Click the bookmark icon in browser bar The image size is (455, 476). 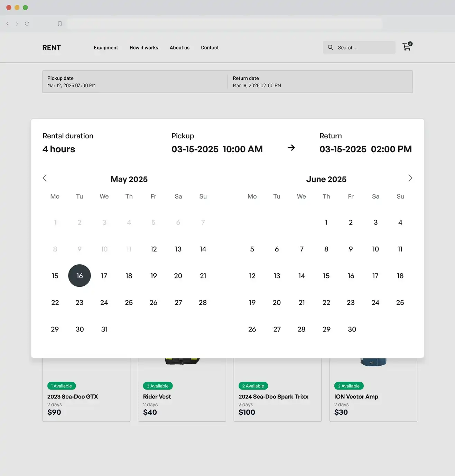point(60,24)
